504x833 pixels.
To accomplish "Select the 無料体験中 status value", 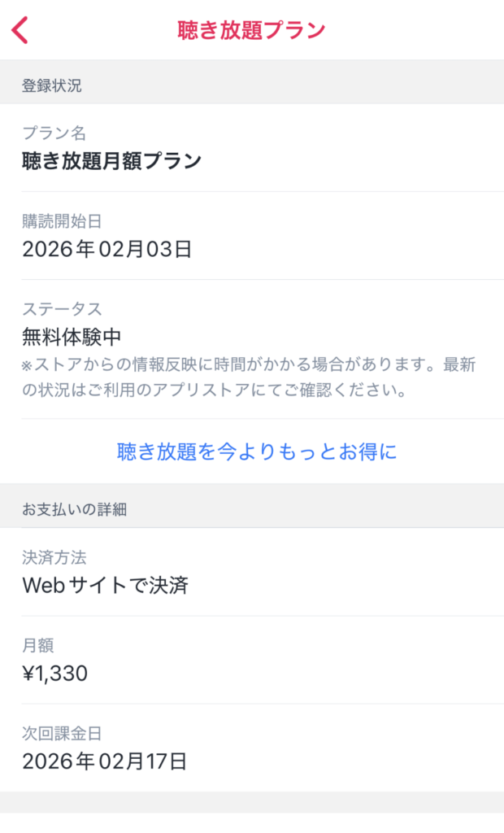I will point(72,337).
